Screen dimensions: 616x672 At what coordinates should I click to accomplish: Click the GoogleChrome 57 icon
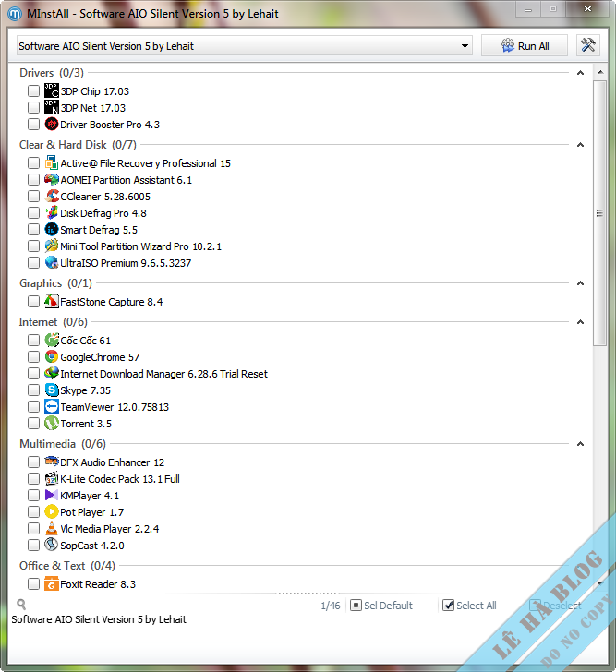[x=52, y=356]
